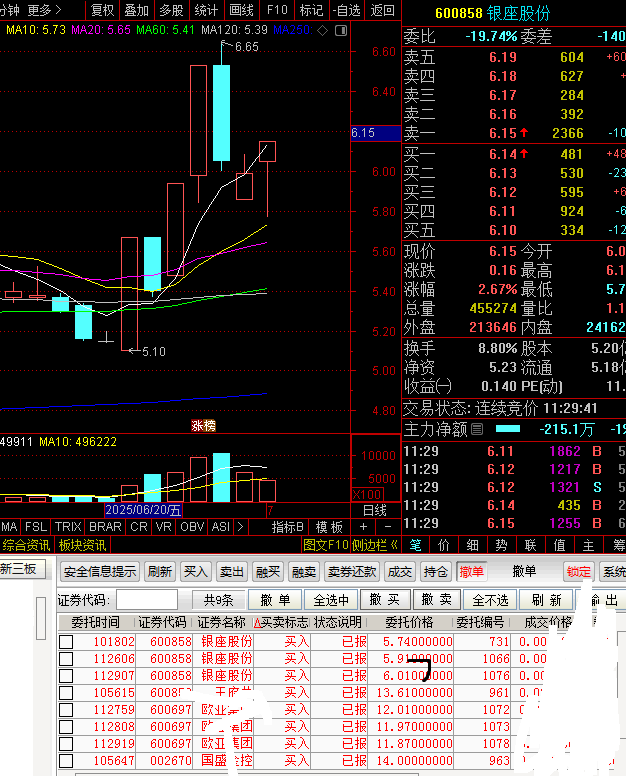Select the BRAR indicator tab
Screen dimensions: 626x776
[x=105, y=527]
